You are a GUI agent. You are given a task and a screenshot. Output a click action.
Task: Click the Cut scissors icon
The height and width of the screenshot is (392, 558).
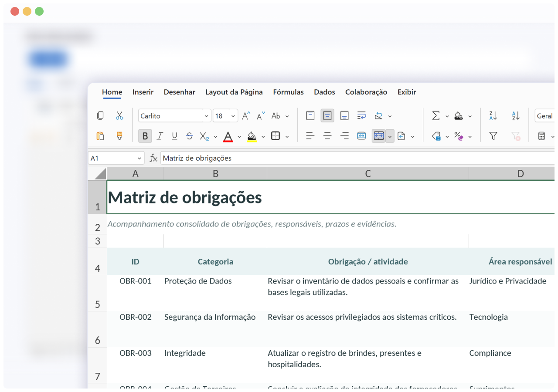click(119, 115)
